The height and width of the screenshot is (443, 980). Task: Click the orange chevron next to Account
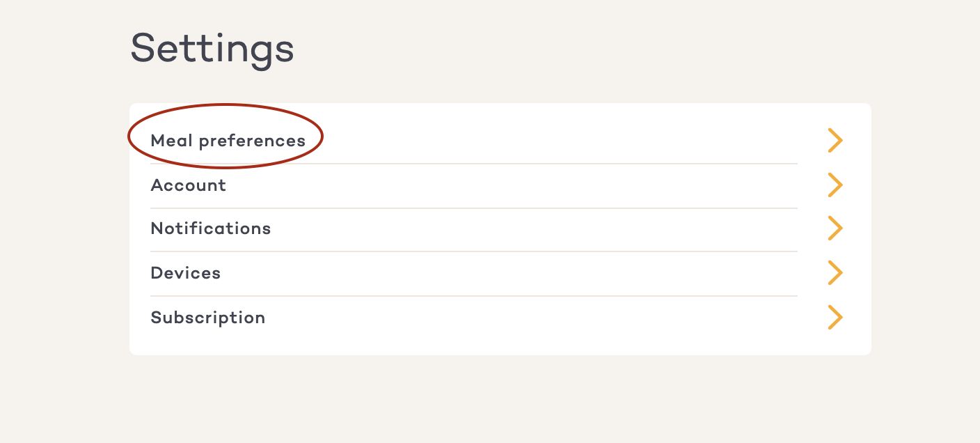tap(835, 185)
